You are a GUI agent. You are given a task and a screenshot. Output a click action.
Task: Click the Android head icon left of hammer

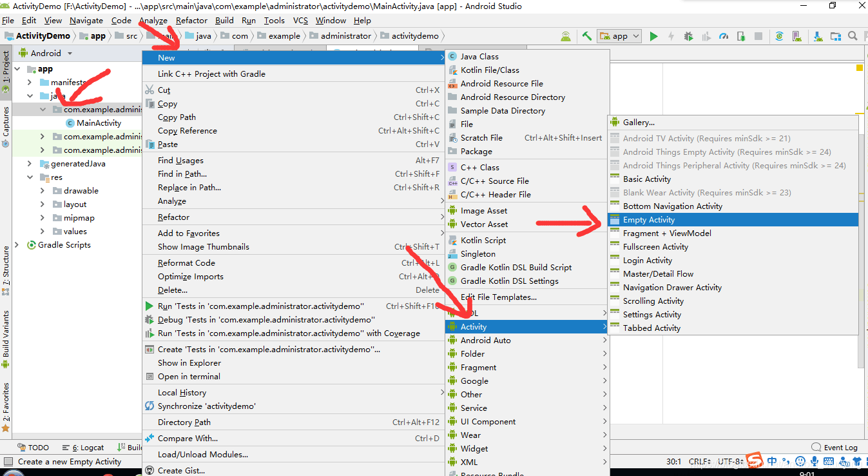click(x=566, y=36)
